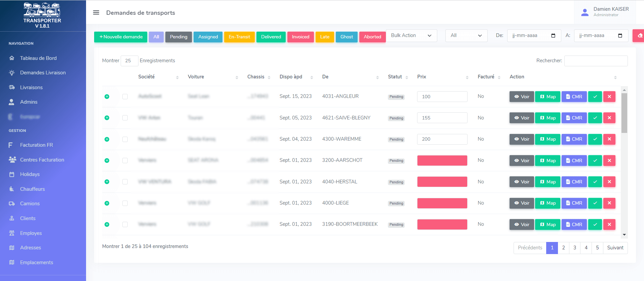Screen dimensions: 644x281
Task: Click the red cloud upload icon button
Action: pos(639,36)
